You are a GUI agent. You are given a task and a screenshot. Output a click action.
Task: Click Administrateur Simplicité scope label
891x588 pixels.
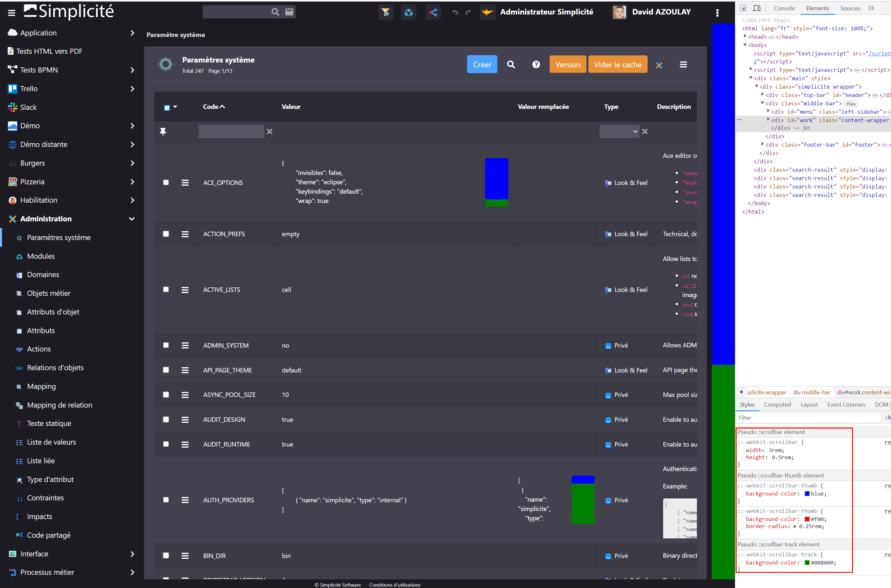click(x=547, y=12)
